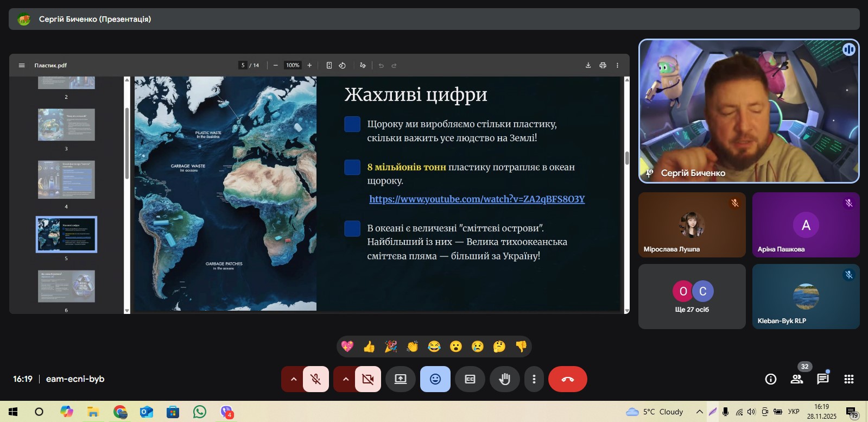Open the captions (CC) control
Viewport: 868px width, 422px height.
(470, 379)
